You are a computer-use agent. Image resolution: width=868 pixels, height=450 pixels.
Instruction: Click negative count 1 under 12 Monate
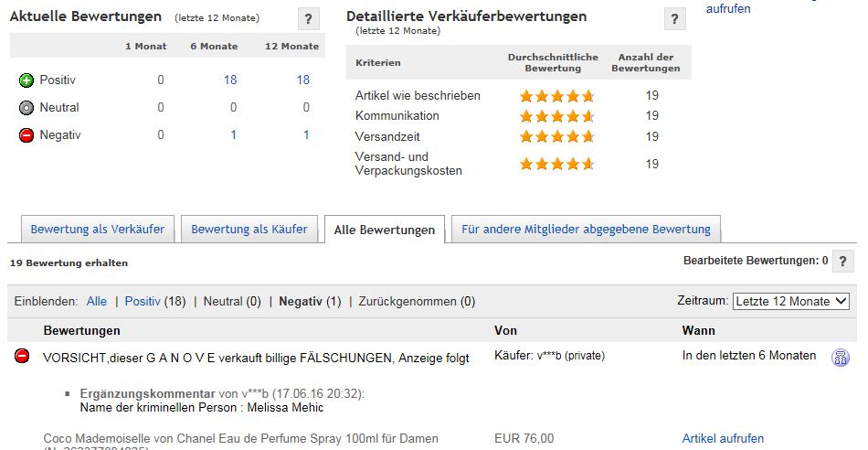pyautogui.click(x=306, y=134)
